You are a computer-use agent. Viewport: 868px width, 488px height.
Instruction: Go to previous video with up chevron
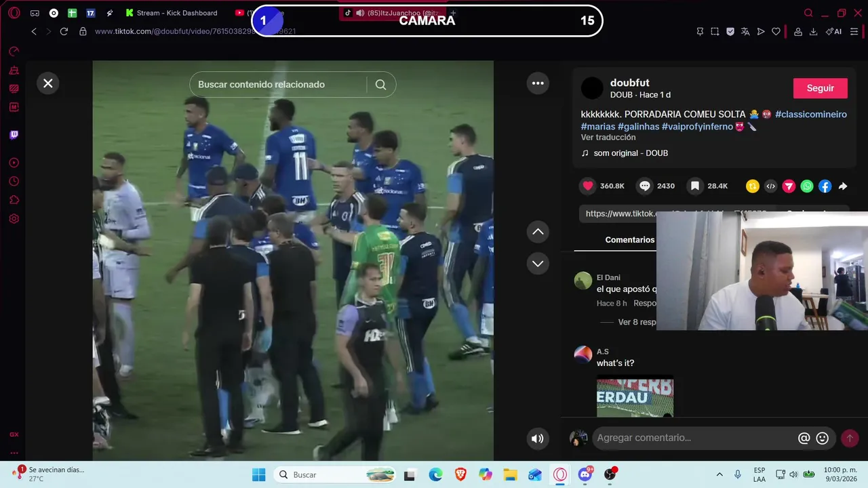click(538, 232)
